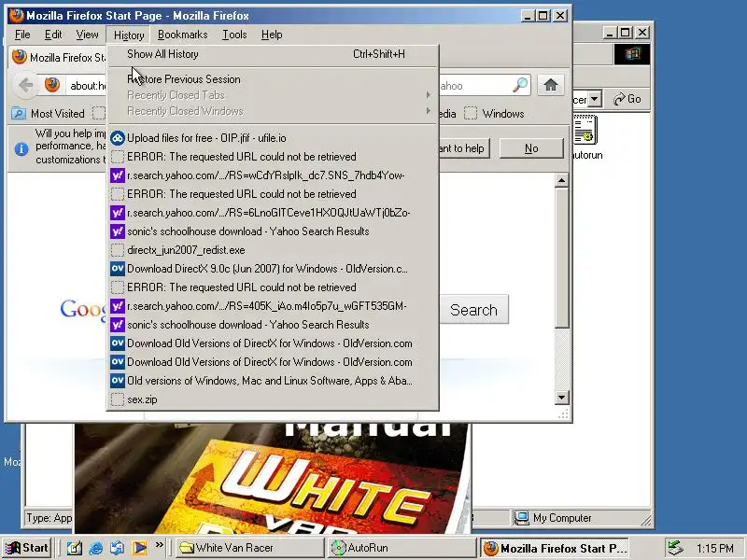Click Go arrow button in background window
Viewport: 747px width, 560px height.
click(x=627, y=99)
